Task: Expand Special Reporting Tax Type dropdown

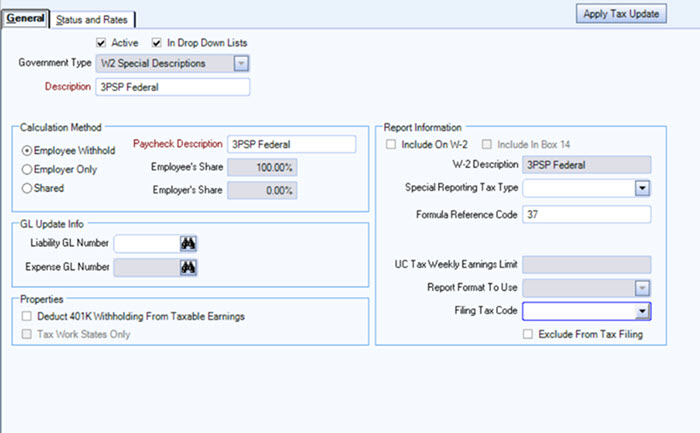Action: tap(642, 187)
